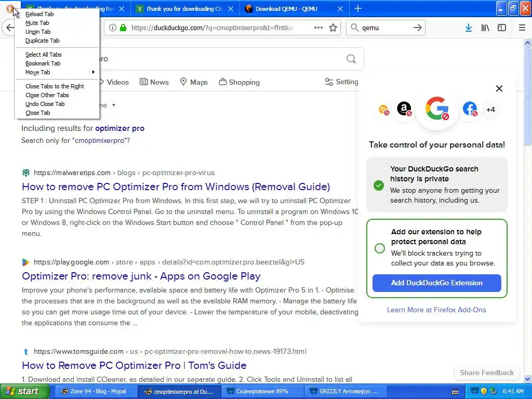Image resolution: width=532 pixels, height=399 pixels.
Task: Click the DuckDuckGo search magnifier icon
Action: pyautogui.click(x=351, y=59)
